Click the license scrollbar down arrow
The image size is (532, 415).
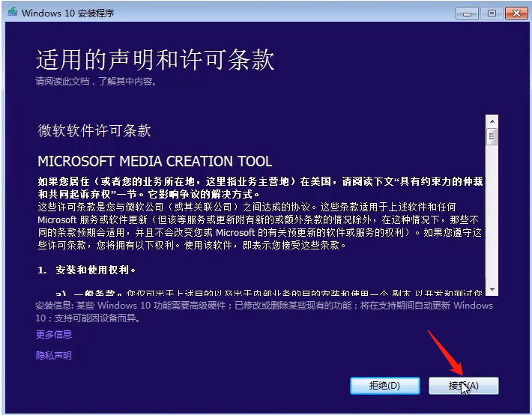492,289
